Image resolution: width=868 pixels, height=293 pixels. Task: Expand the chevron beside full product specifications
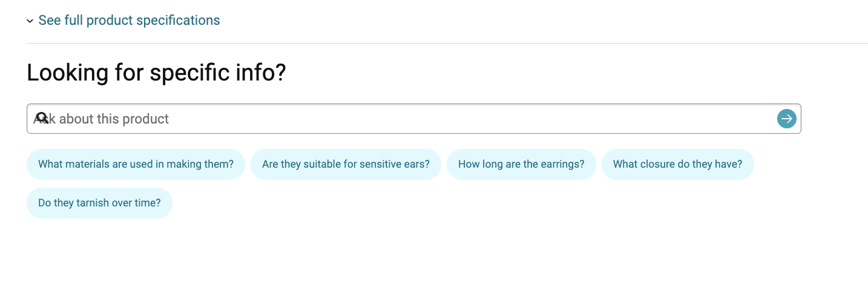click(30, 21)
